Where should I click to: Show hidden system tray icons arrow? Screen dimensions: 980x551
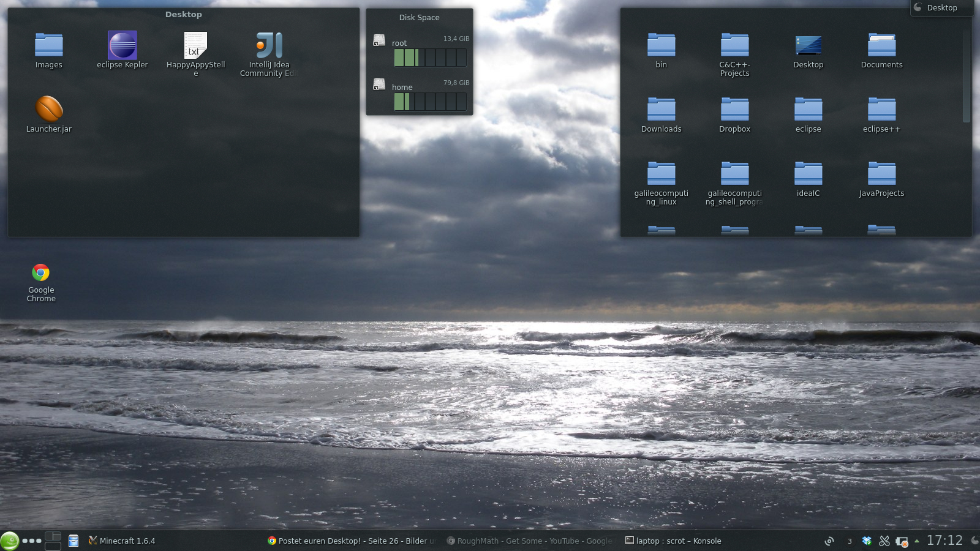916,541
